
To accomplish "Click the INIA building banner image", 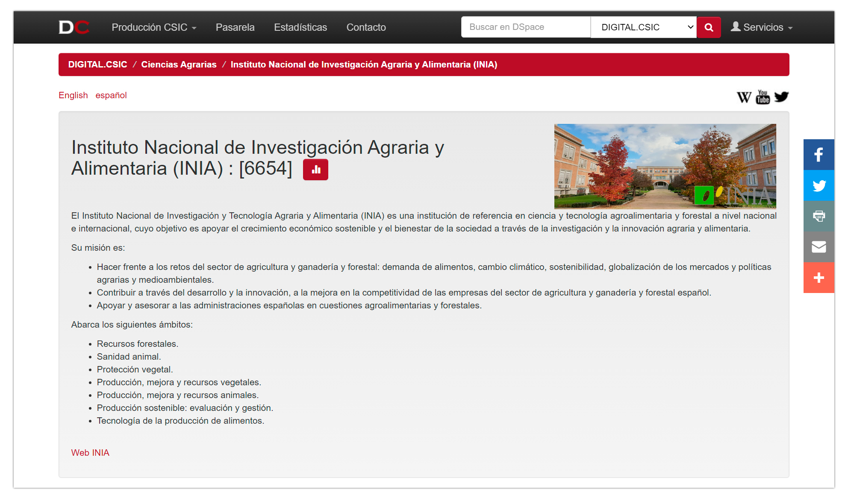I will [665, 166].
